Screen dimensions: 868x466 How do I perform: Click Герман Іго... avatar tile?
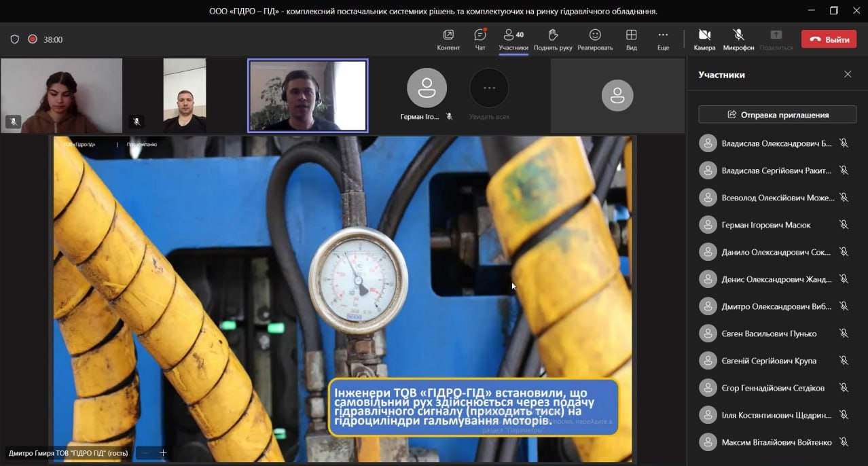[427, 88]
